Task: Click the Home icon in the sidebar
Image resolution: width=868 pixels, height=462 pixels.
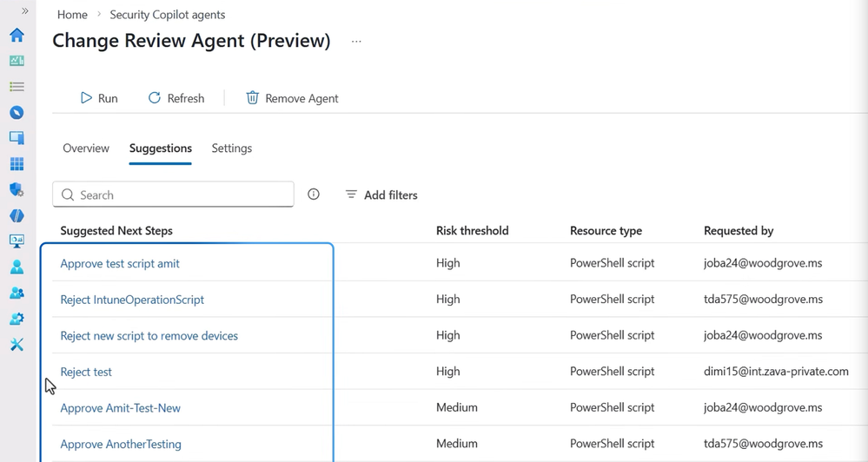Action: 17,36
